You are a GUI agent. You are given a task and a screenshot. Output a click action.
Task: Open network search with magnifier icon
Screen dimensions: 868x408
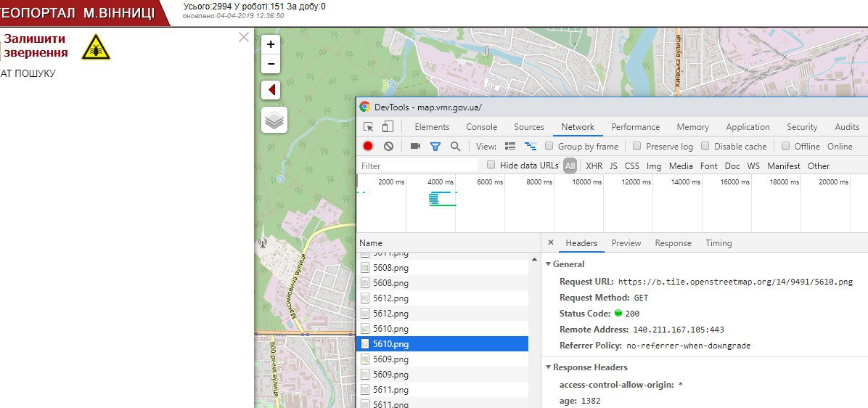point(455,146)
